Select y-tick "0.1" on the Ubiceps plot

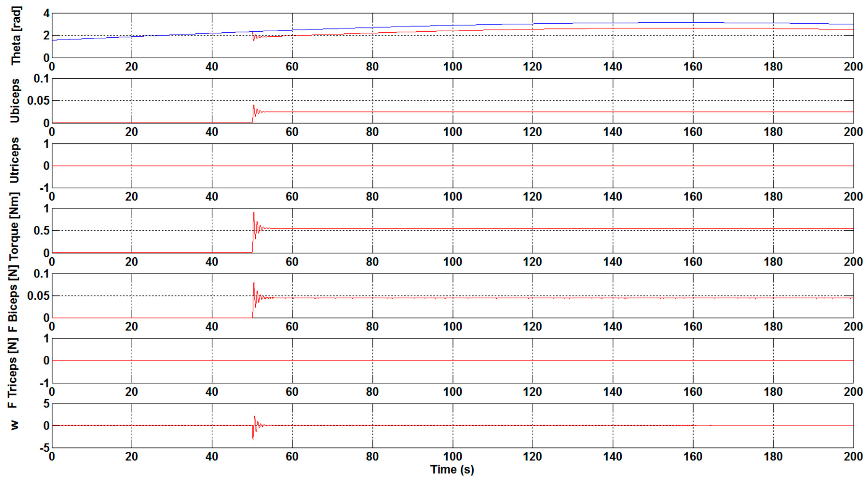(41, 79)
